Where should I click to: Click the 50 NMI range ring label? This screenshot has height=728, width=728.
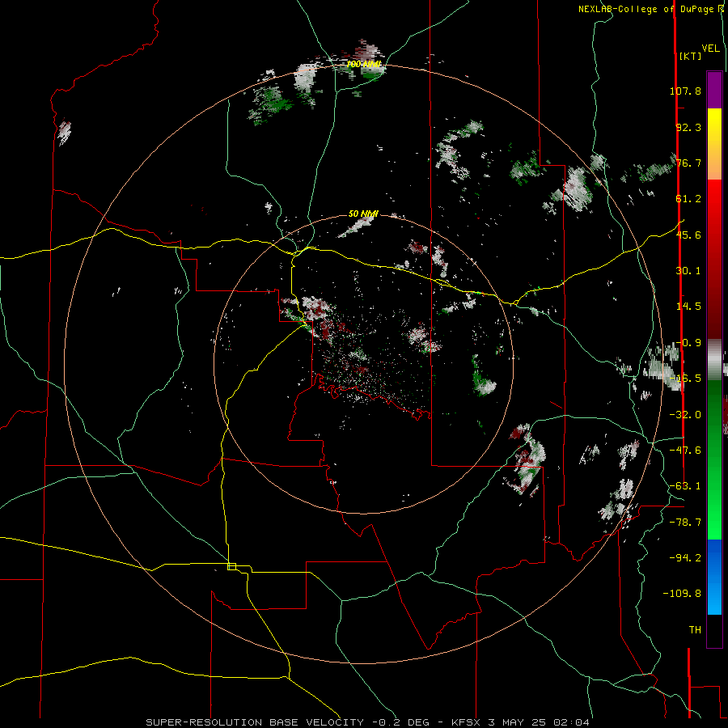(x=363, y=214)
